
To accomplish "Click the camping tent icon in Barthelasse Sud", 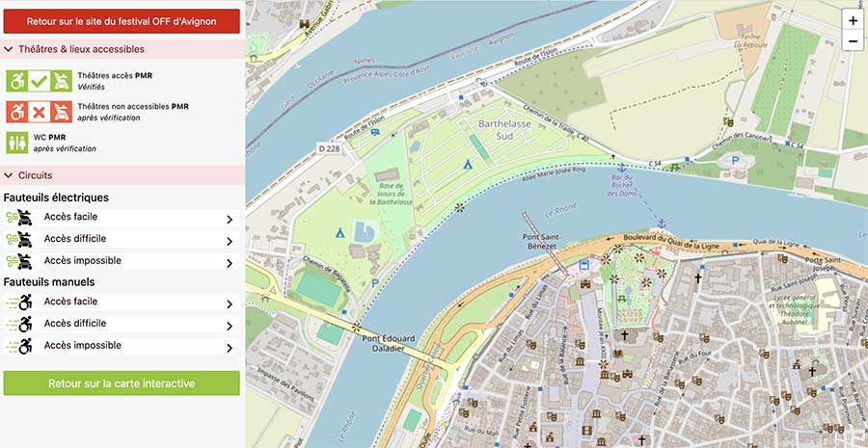I will tap(466, 165).
